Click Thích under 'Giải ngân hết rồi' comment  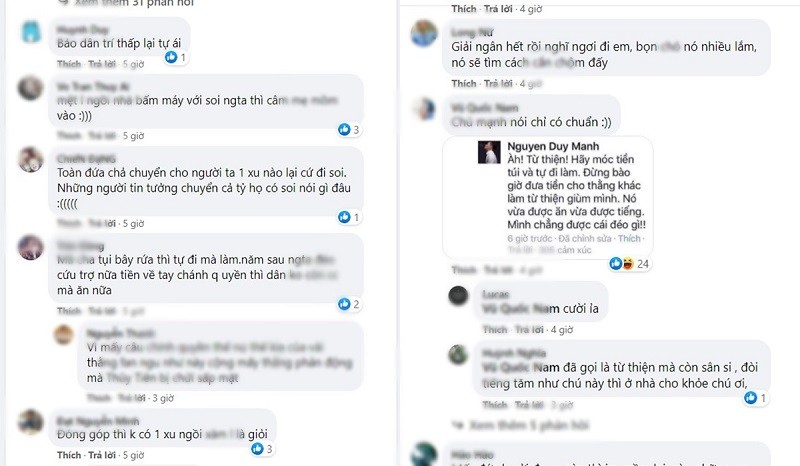[x=464, y=83]
